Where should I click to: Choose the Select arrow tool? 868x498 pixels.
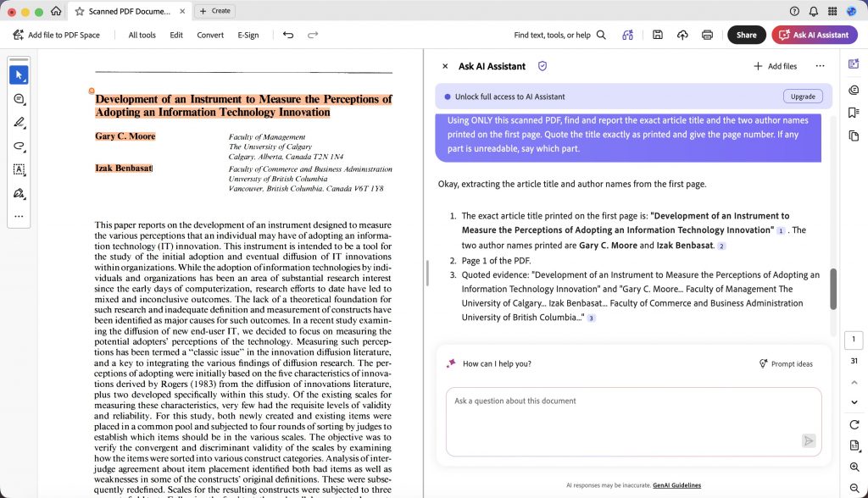point(19,75)
